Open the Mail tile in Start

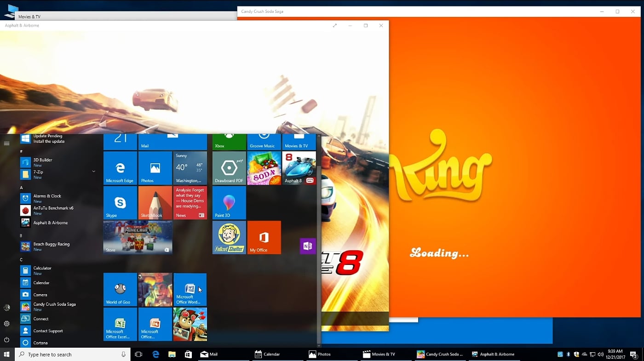click(x=172, y=142)
